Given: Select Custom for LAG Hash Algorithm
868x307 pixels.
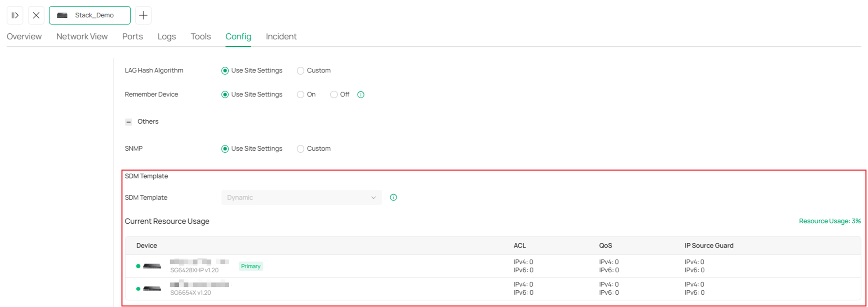Looking at the screenshot, I should tap(300, 71).
